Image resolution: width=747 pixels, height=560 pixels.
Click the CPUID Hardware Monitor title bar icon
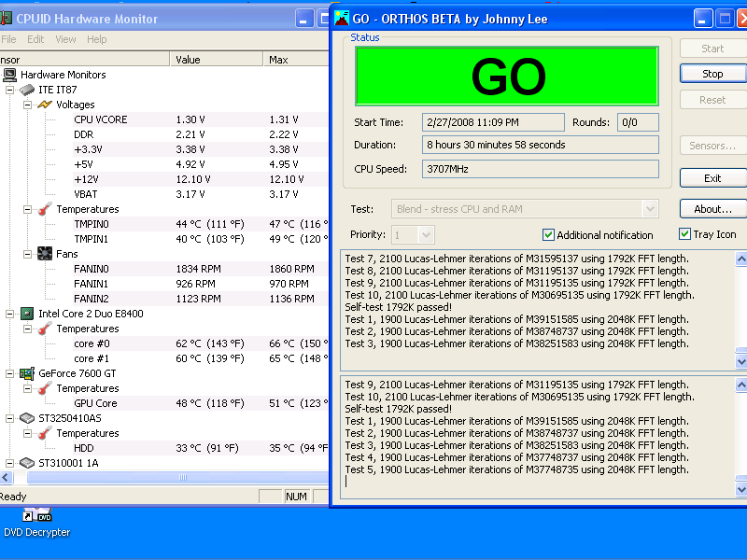click(6, 19)
